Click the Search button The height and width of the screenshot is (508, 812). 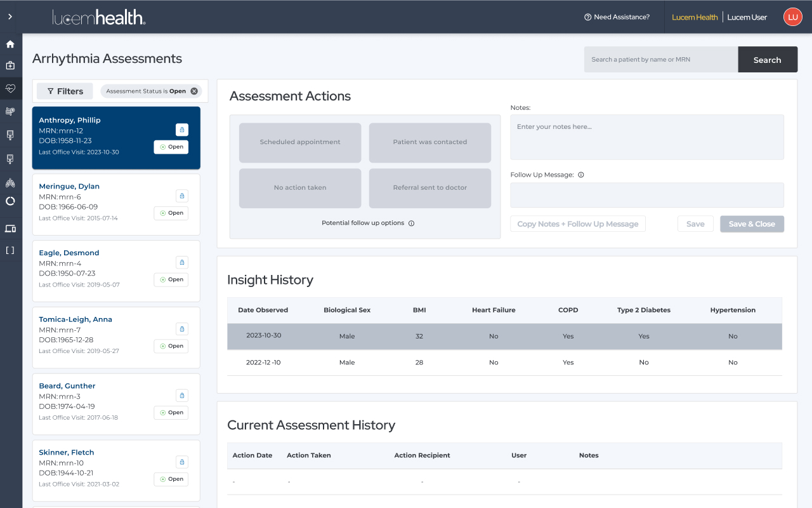pos(767,60)
